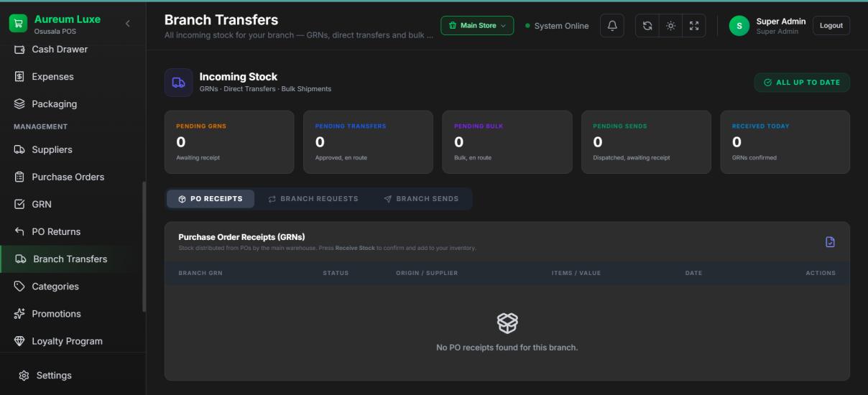
Task: Click the Super Admin avatar circle
Action: point(739,26)
